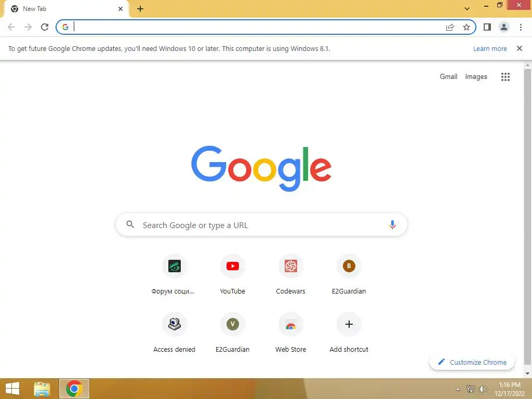The height and width of the screenshot is (399, 532).
Task: Show hidden tray icons arrow
Action: [458, 389]
